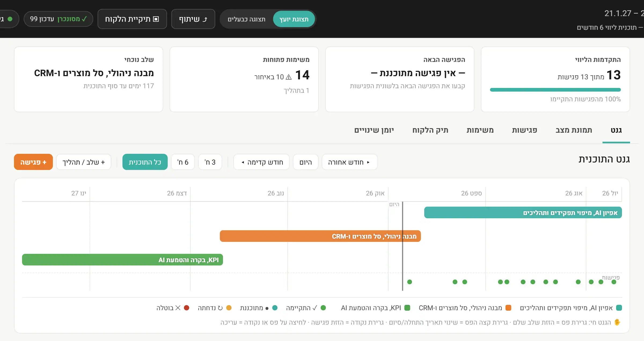Click the hand icon by הגנט חי
The width and height of the screenshot is (644, 341).
pyautogui.click(x=617, y=322)
